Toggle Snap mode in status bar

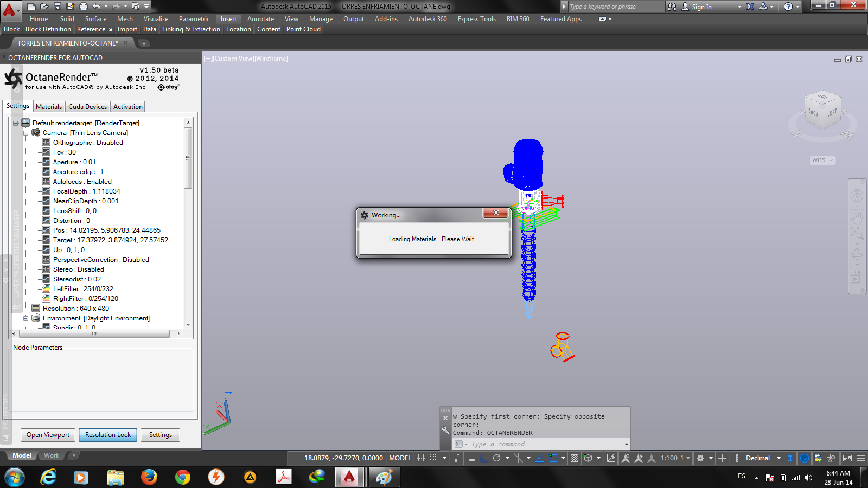coord(434,458)
